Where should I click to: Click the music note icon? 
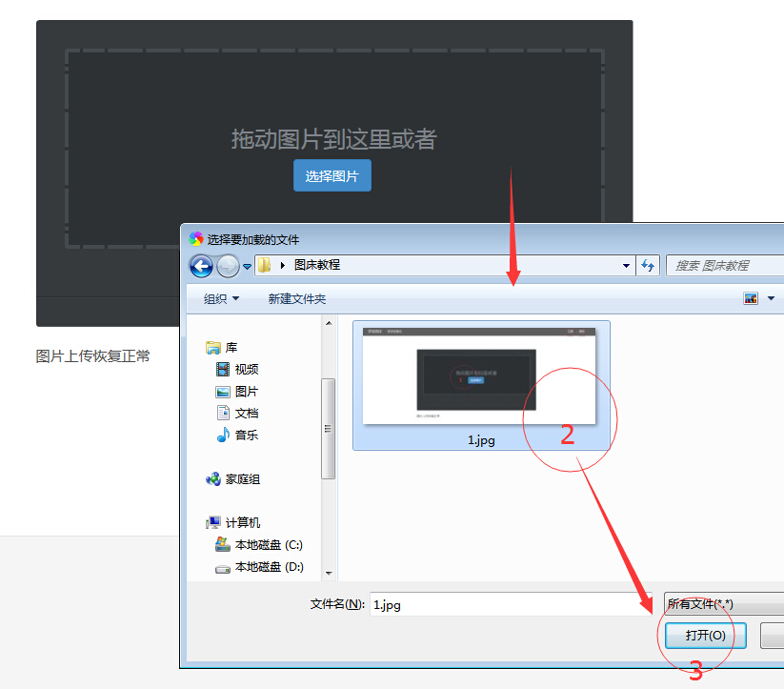pyautogui.click(x=223, y=435)
